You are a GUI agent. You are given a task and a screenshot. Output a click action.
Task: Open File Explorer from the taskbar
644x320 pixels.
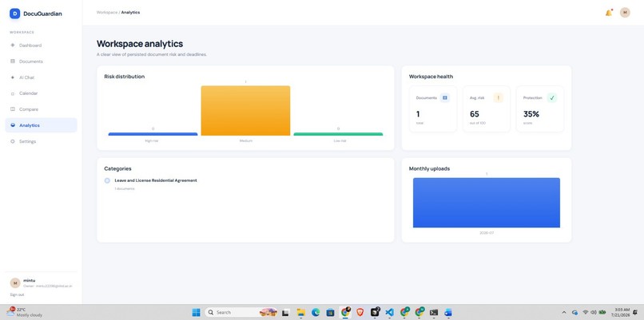click(301, 313)
